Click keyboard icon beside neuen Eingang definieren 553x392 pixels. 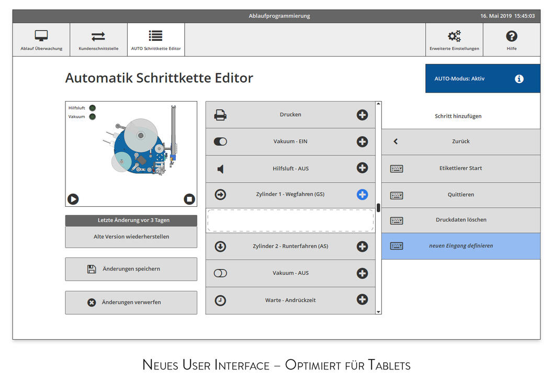tap(397, 246)
